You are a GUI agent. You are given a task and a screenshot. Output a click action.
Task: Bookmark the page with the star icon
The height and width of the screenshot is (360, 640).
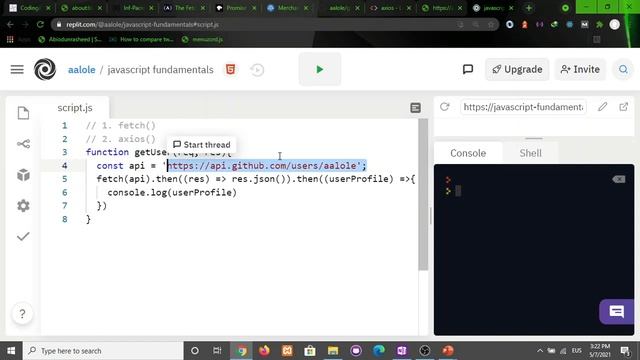491,24
